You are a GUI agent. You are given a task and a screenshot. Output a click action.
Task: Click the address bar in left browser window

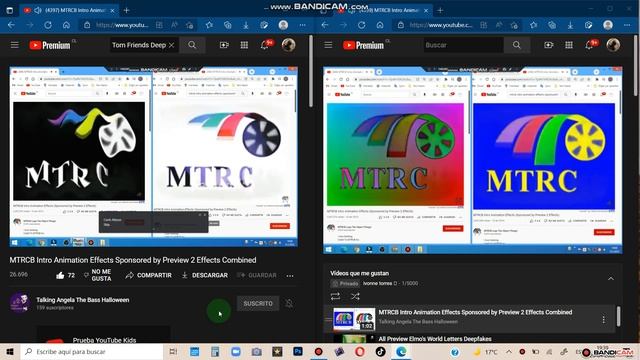click(122, 25)
